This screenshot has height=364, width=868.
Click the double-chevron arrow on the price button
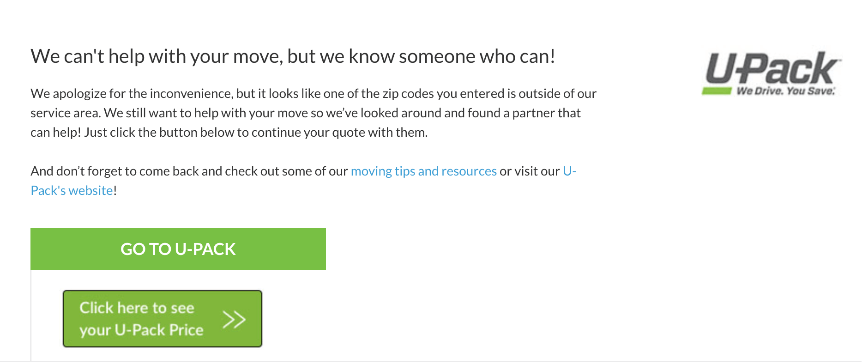point(234,319)
